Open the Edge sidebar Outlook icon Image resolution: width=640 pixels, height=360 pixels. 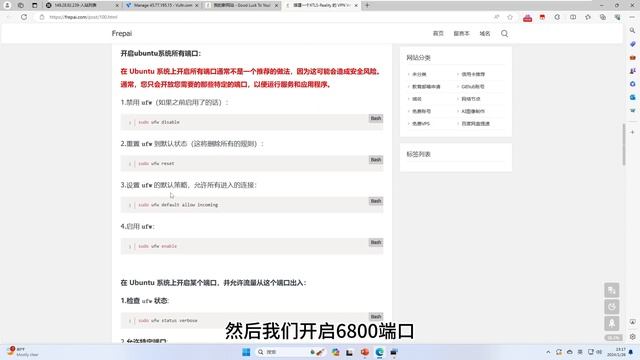(632, 97)
